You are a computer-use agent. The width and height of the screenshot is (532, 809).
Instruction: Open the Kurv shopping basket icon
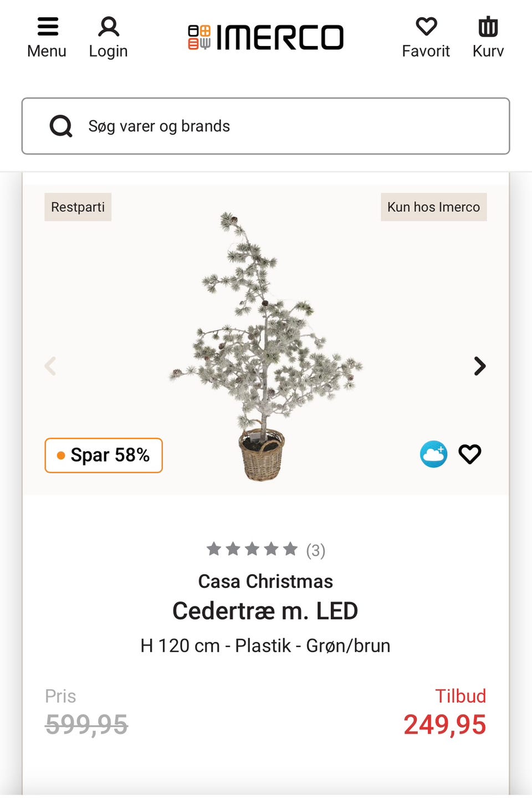[488, 34]
